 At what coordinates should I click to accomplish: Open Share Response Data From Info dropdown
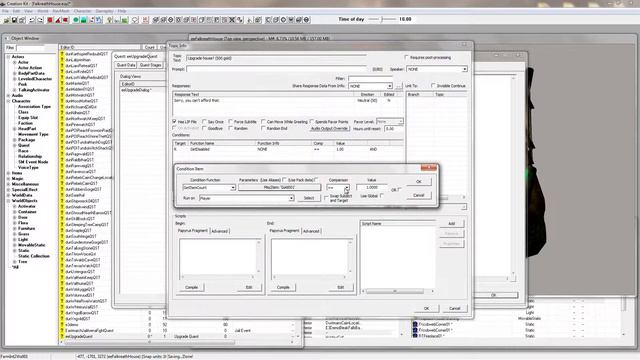pos(389,86)
